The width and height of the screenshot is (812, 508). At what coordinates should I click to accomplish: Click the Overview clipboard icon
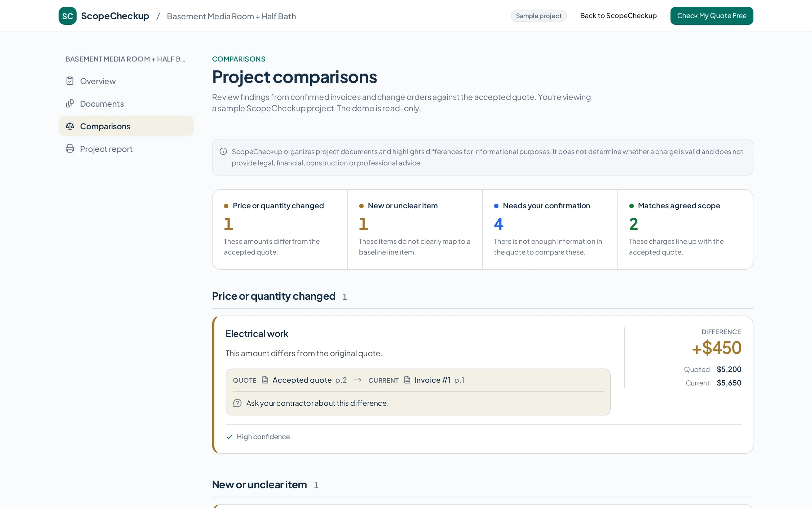[70, 81]
